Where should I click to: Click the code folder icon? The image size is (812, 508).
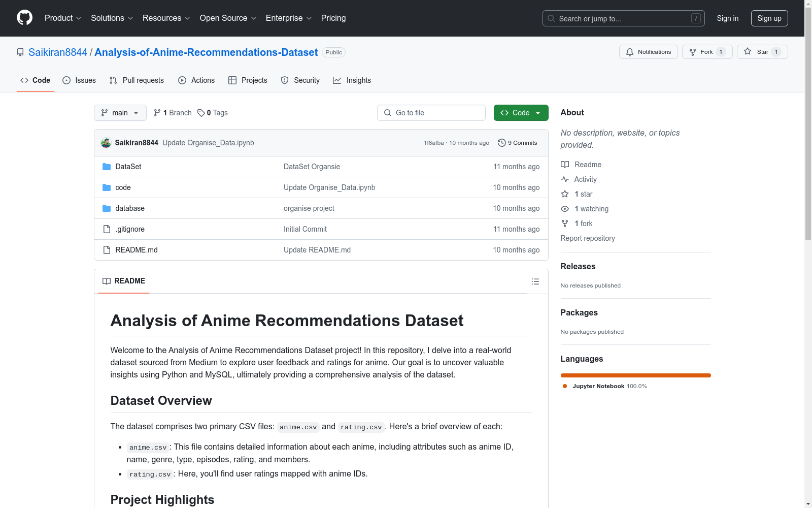pyautogui.click(x=107, y=187)
